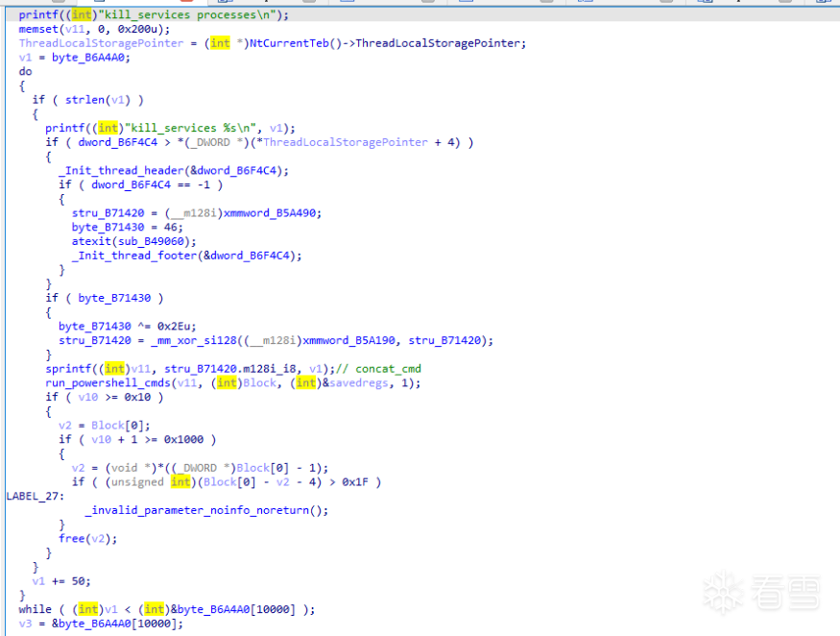Select byte_B6A4A0 in the v1 assignment
Screen dimensions: 840x636
click(x=88, y=58)
